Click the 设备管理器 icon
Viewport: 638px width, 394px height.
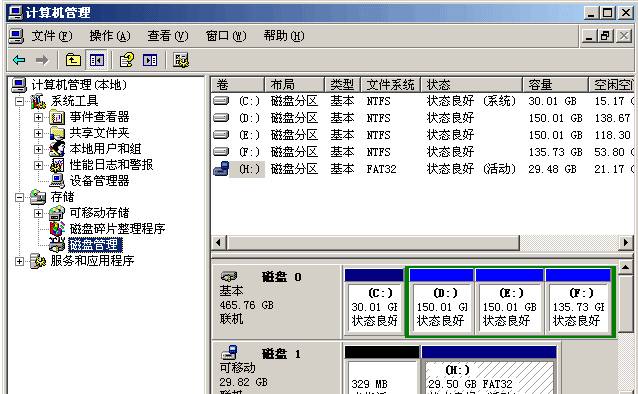[57, 181]
